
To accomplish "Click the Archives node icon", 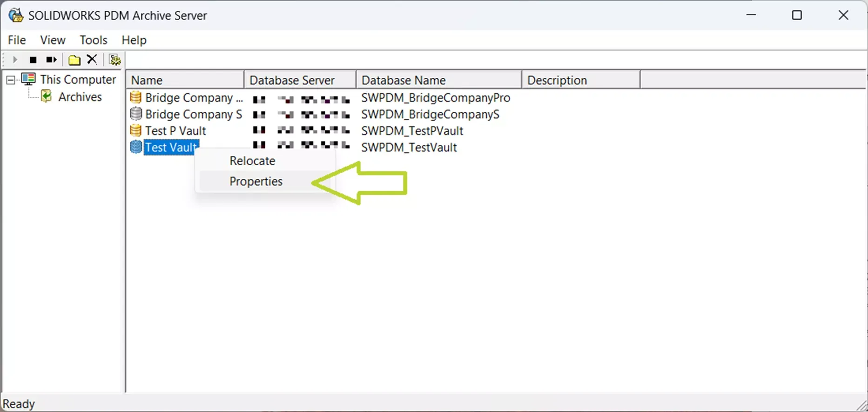I will coord(46,96).
